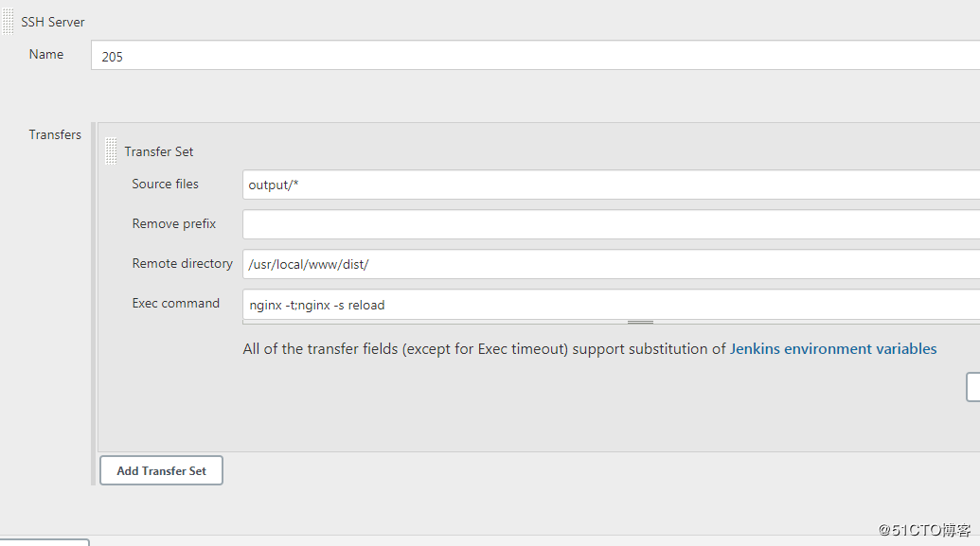Click the Transfers section label

point(55,134)
